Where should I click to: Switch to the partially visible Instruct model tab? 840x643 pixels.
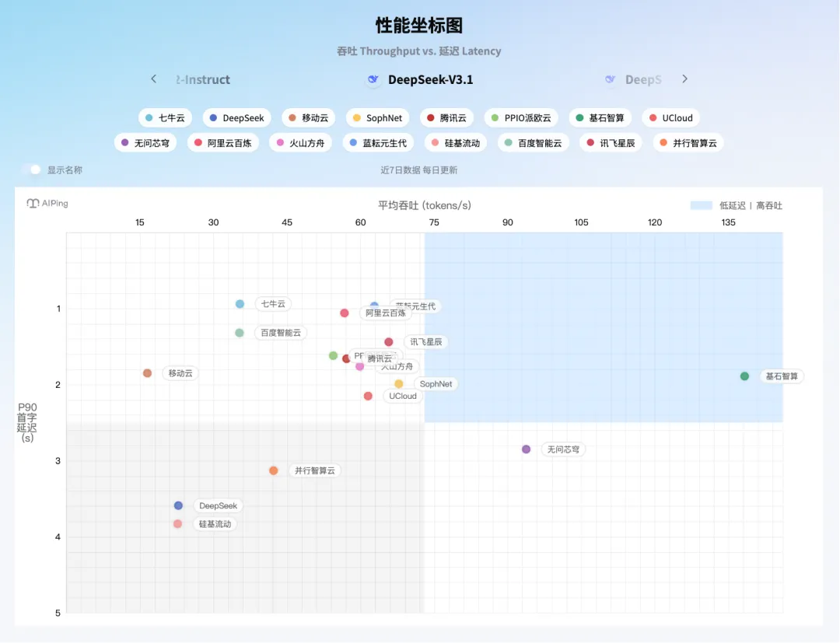(203, 79)
